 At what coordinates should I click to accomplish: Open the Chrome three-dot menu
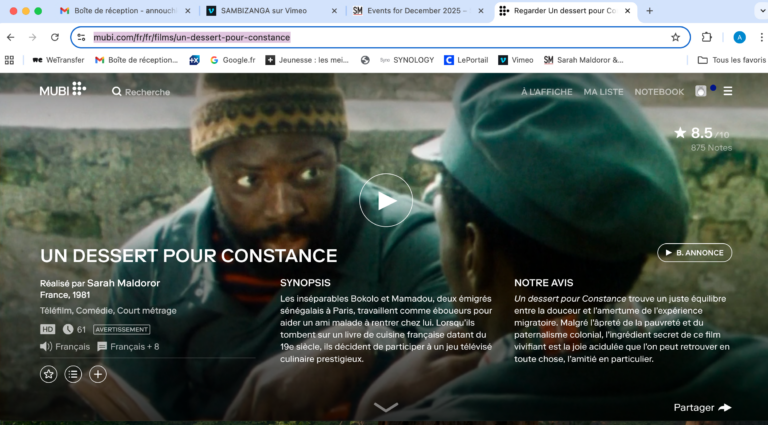point(759,37)
